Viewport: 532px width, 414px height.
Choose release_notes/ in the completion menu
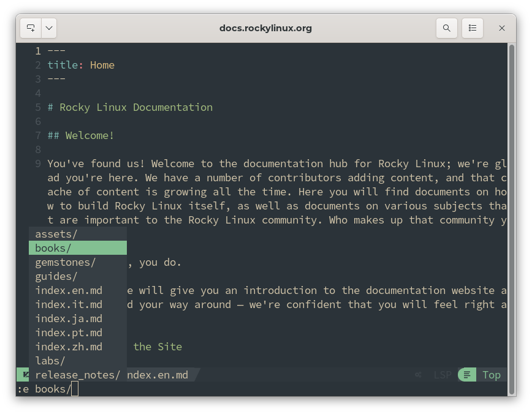point(77,375)
